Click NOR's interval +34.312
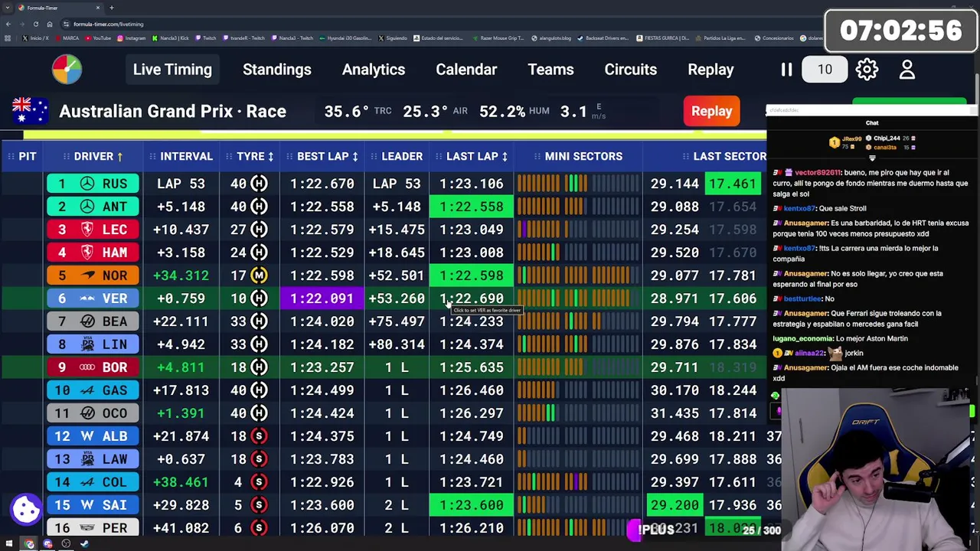Image resolution: width=980 pixels, height=551 pixels. point(181,275)
